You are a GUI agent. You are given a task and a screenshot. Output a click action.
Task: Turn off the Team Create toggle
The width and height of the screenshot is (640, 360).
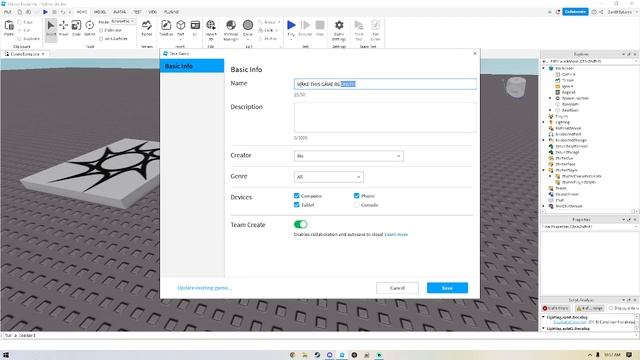pos(300,224)
